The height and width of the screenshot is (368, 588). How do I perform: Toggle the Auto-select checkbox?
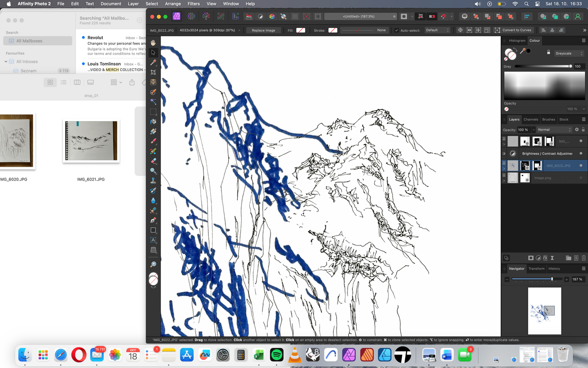coord(397,30)
